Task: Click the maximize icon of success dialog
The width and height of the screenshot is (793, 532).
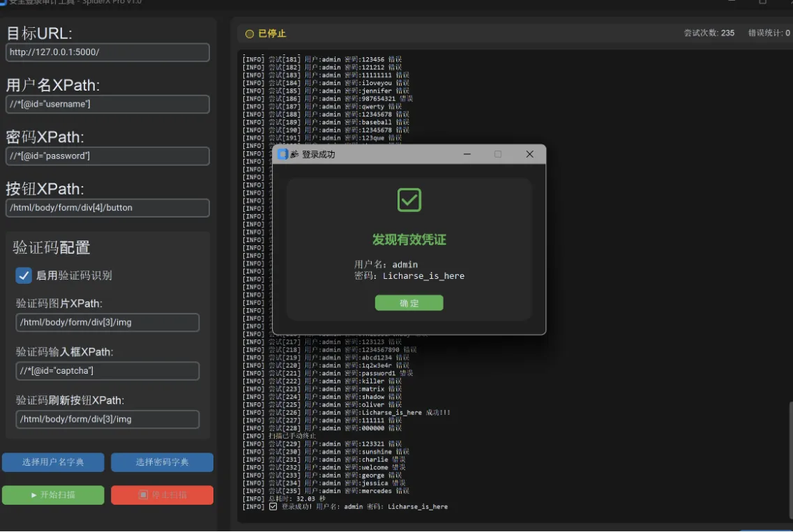Action: [498, 154]
